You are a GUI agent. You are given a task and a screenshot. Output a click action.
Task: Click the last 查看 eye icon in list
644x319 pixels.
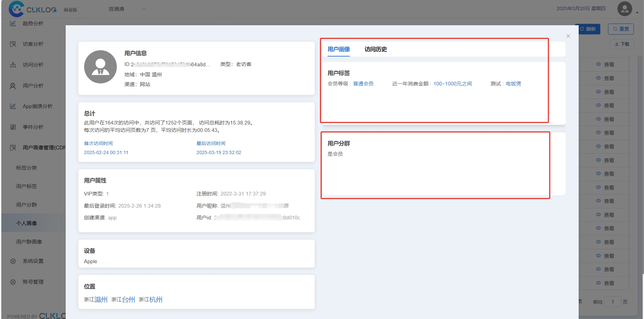(598, 283)
